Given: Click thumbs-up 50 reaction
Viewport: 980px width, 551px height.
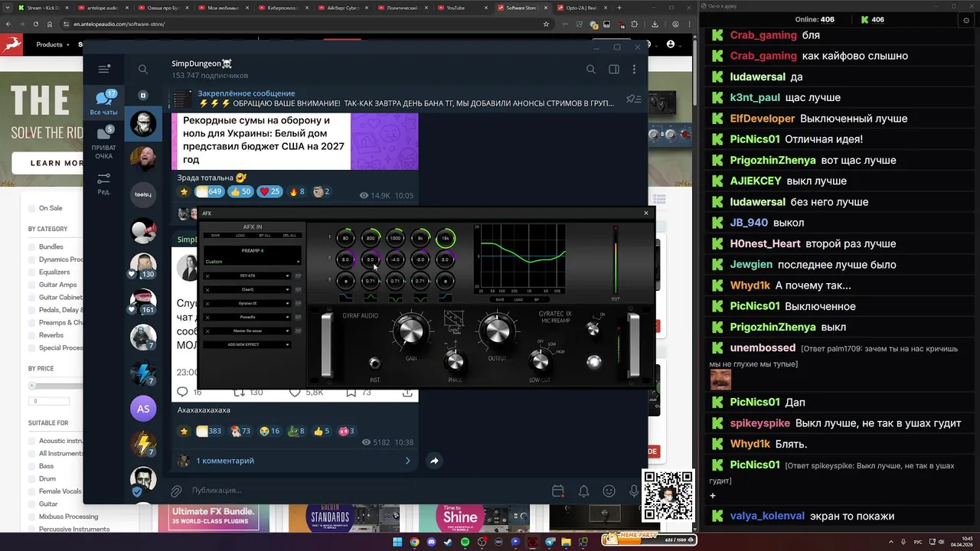Looking at the screenshot, I should click(240, 191).
